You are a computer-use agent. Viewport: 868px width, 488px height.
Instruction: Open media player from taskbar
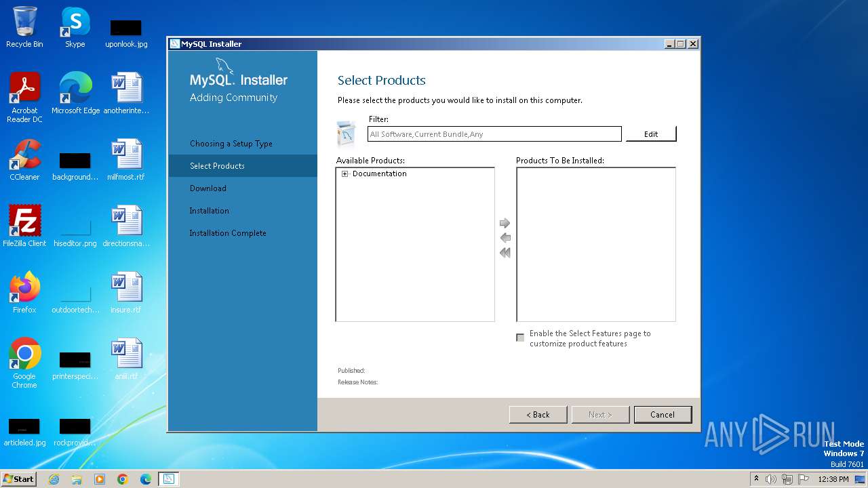point(100,479)
